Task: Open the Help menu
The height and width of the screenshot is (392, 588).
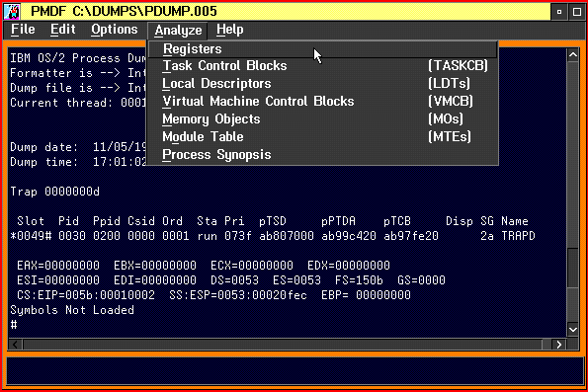Action: [x=229, y=30]
